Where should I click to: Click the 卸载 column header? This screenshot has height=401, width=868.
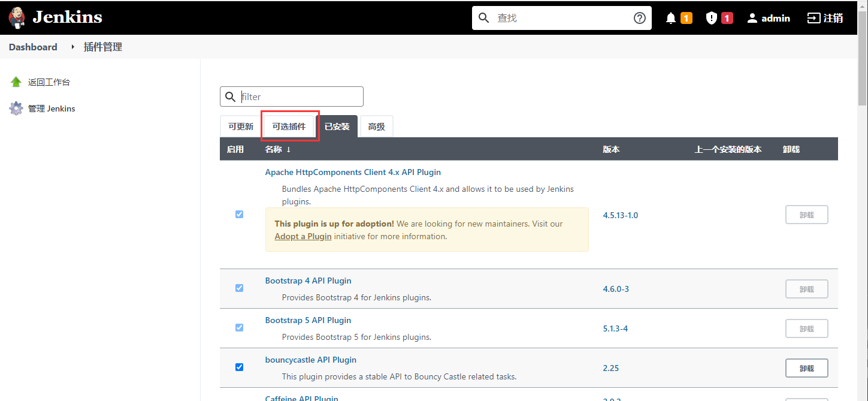click(x=791, y=149)
